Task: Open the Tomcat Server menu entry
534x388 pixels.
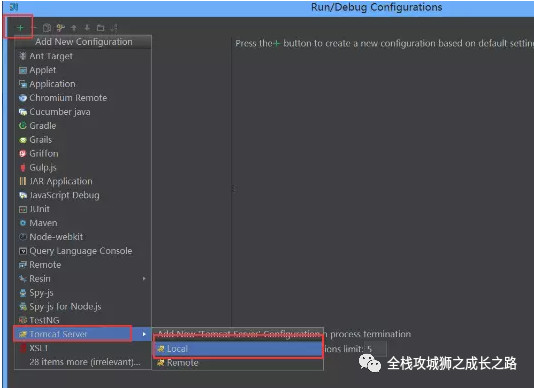Action: coord(83,334)
